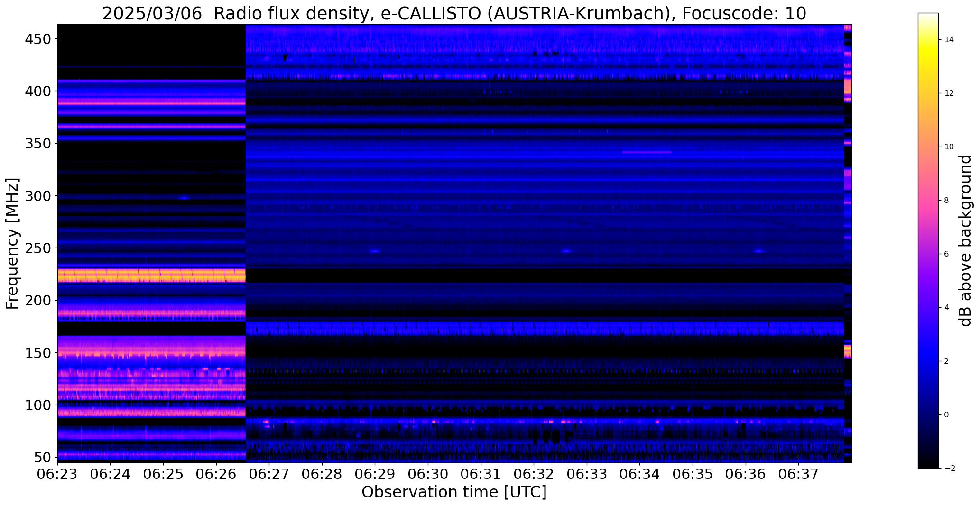Click the 06:30 time tick label
Screen dimensions: 980x506
[x=428, y=474]
